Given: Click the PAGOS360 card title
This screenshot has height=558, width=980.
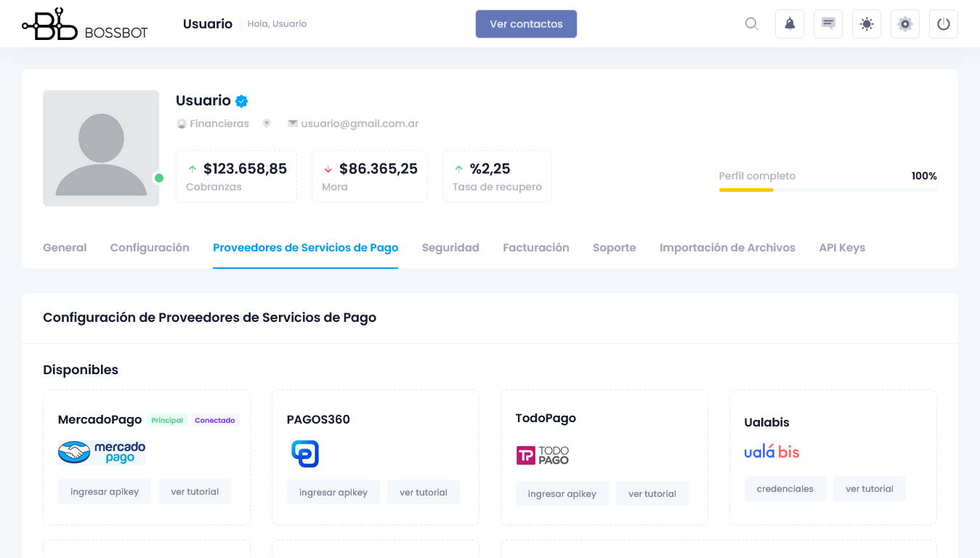Looking at the screenshot, I should coord(318,420).
